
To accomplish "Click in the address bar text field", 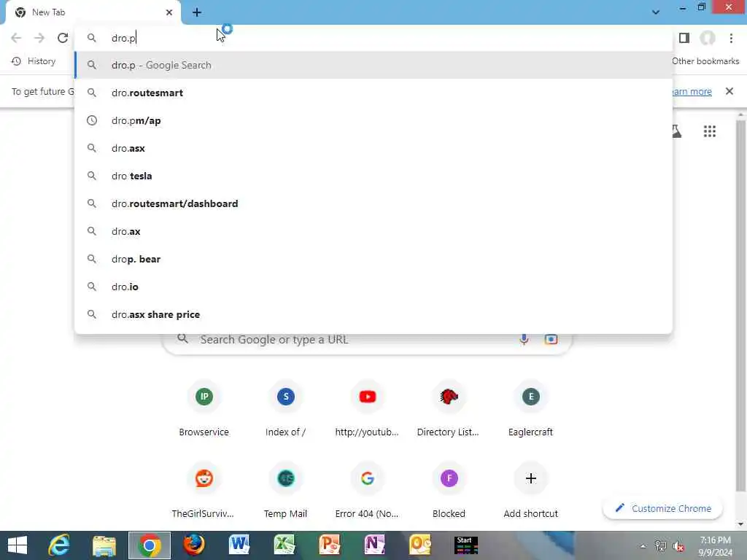I will [373, 38].
